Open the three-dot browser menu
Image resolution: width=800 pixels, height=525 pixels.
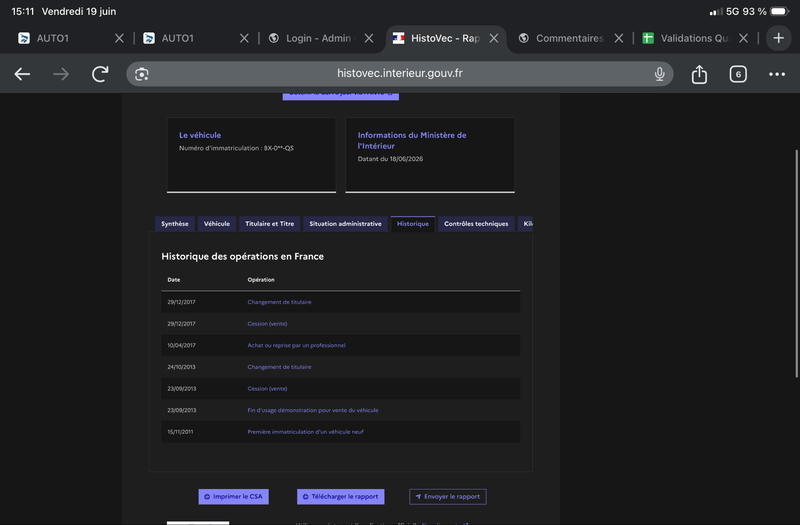777,74
